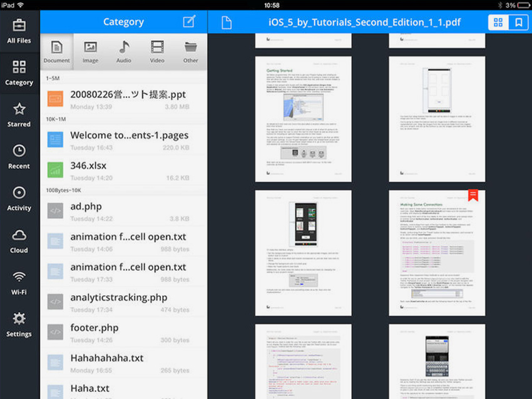The height and width of the screenshot is (399, 532).
Task: Click the document icon beside PDF title
Action: pos(226,23)
